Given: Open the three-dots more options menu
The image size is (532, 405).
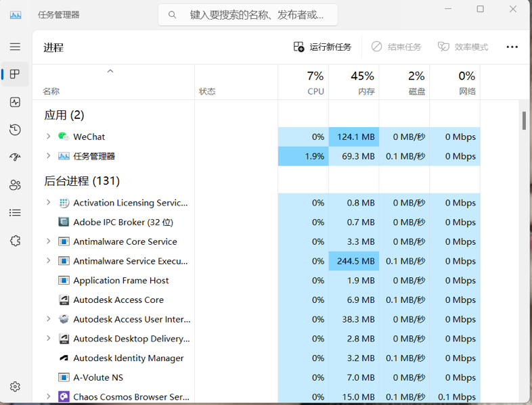Looking at the screenshot, I should point(512,47).
